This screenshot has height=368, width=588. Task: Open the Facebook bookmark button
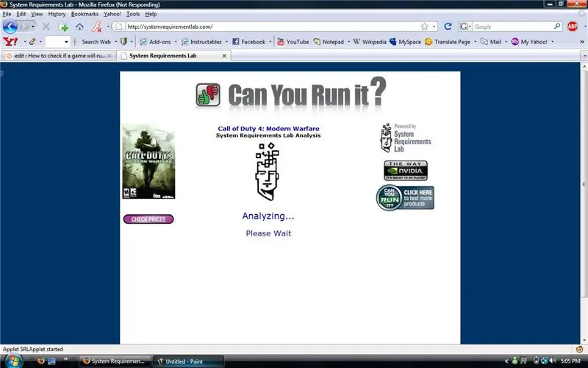(x=248, y=42)
